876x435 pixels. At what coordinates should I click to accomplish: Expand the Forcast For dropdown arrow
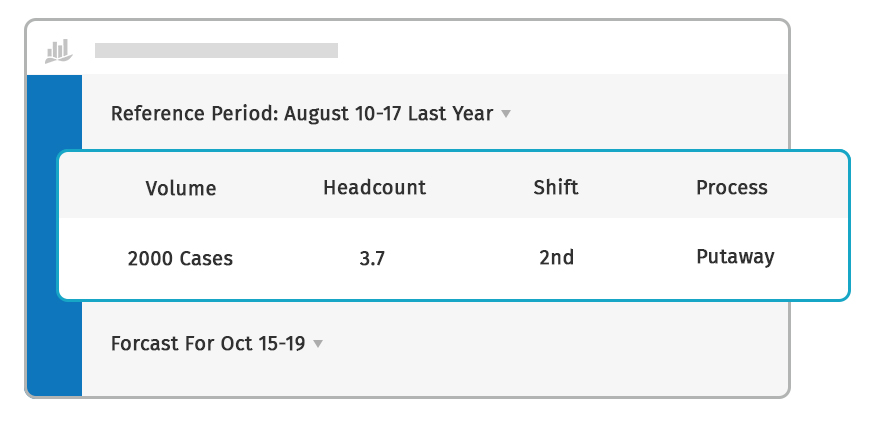coord(318,344)
